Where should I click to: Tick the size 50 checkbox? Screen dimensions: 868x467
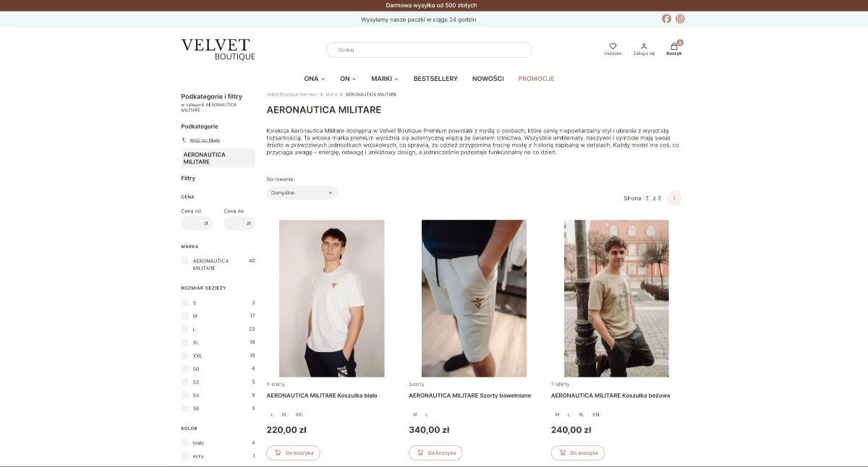pos(185,369)
